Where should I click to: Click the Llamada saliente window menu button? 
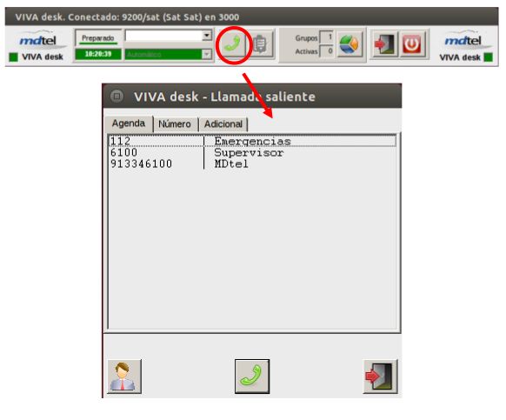[x=117, y=97]
